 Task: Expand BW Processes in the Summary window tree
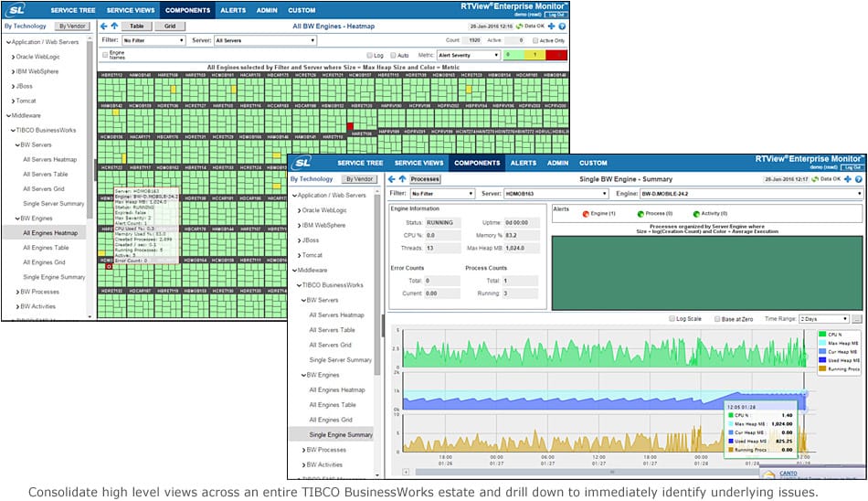[303, 450]
